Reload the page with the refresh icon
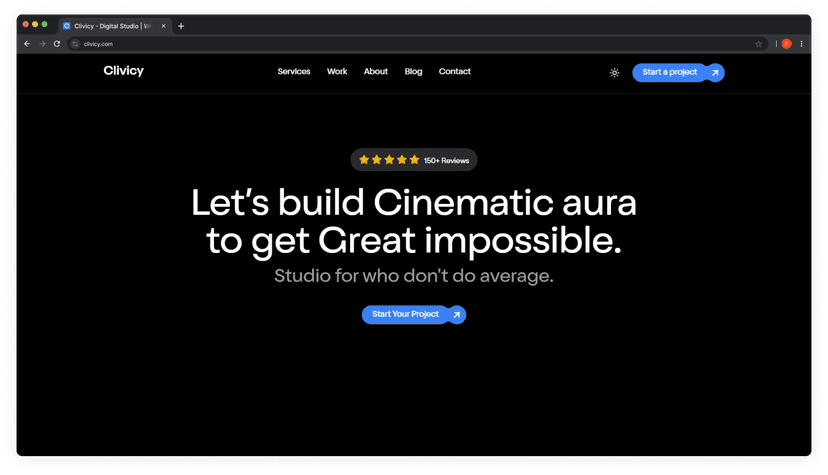The image size is (828, 475). [x=57, y=44]
